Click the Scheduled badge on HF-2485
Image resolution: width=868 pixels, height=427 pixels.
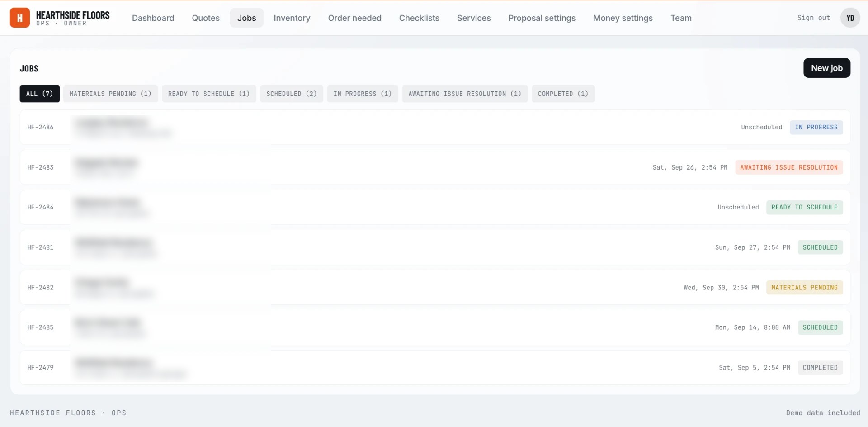click(x=820, y=327)
